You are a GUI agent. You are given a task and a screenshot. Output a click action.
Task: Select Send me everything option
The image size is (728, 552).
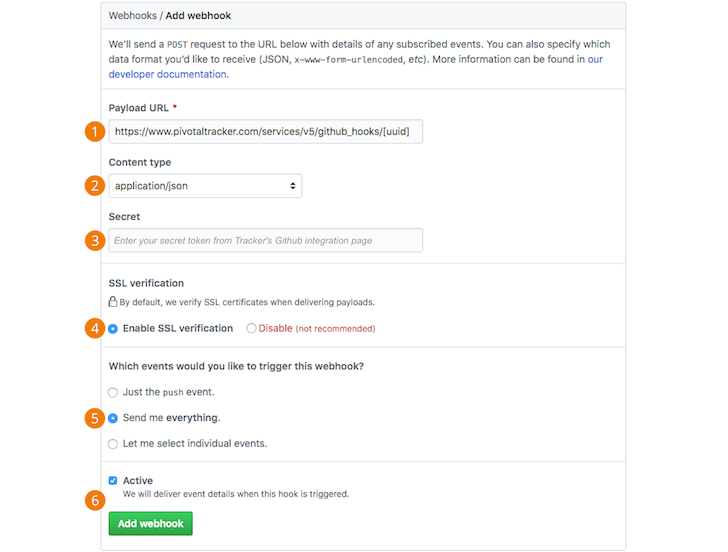coord(113,418)
